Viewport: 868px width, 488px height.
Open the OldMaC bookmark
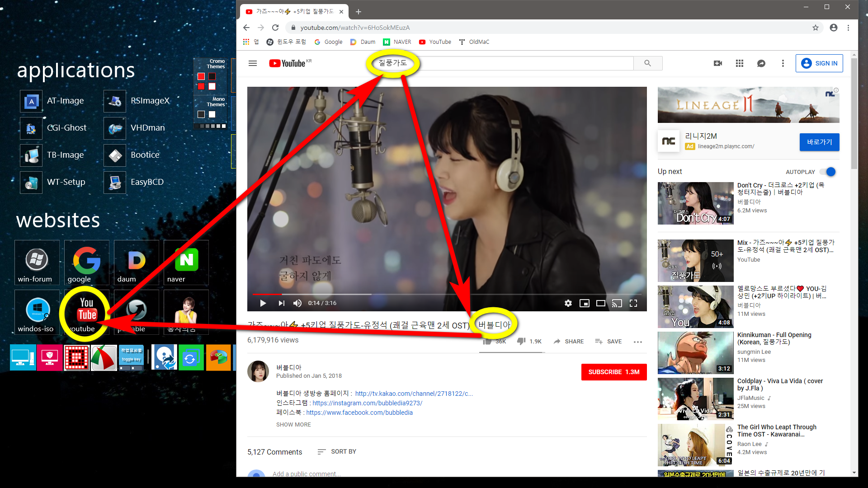pos(474,42)
